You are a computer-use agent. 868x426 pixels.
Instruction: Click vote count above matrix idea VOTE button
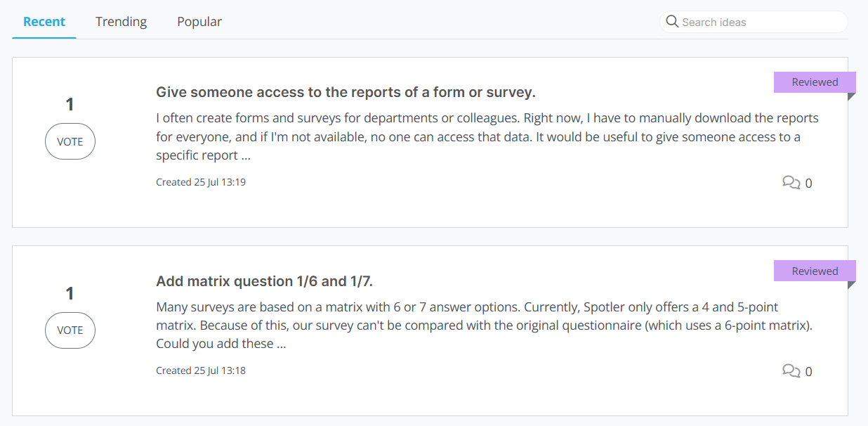click(70, 293)
